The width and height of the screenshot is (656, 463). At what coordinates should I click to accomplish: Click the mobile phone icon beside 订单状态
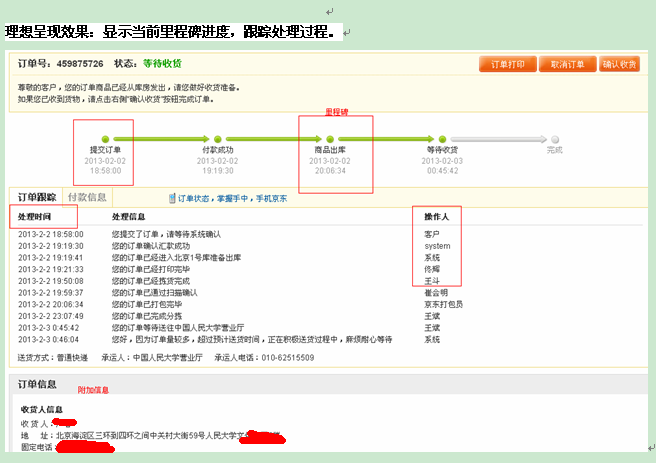coord(171,199)
